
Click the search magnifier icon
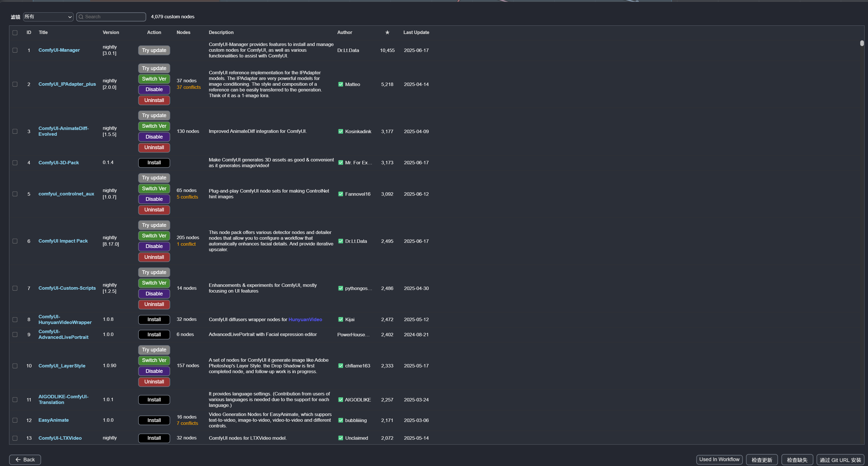pos(81,17)
